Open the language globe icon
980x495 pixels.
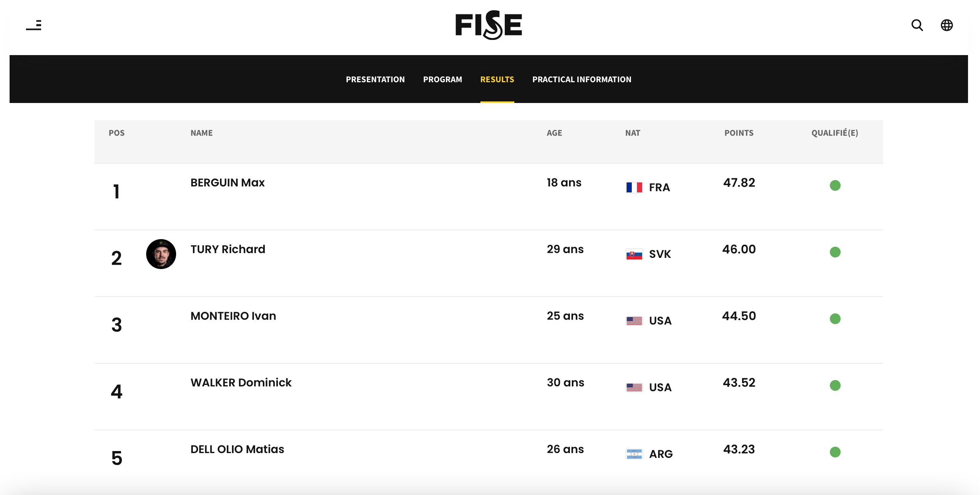(946, 25)
